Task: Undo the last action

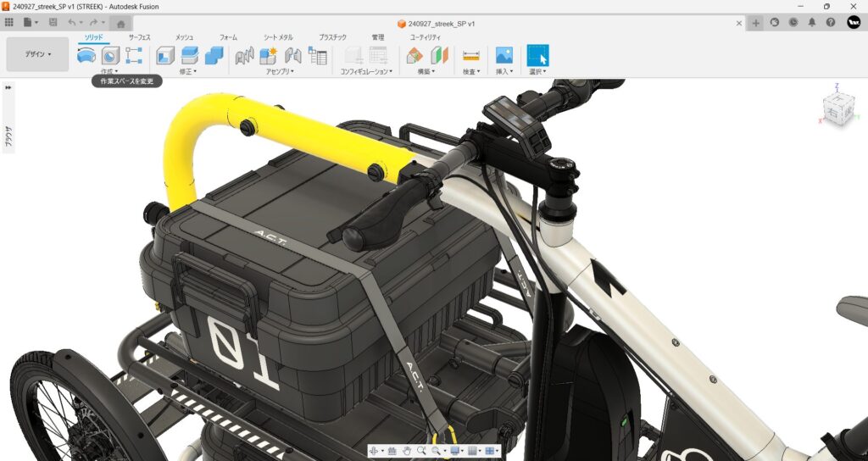Action: coord(72,23)
